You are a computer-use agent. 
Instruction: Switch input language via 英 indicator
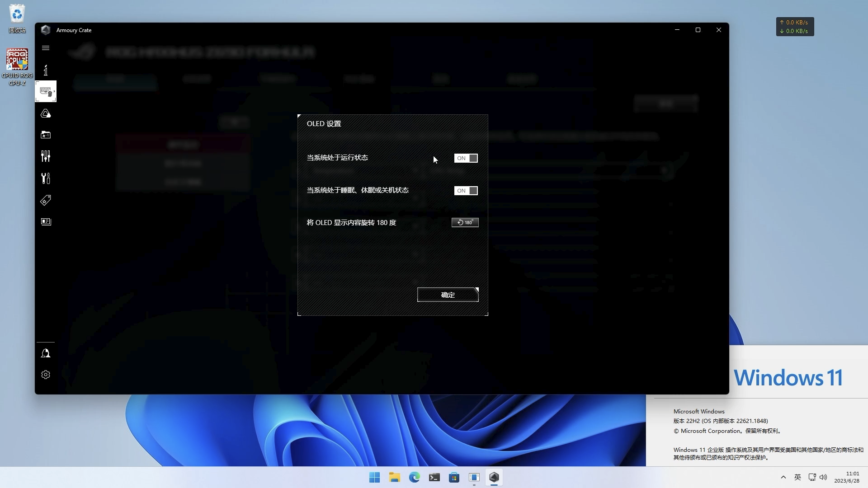click(x=797, y=477)
